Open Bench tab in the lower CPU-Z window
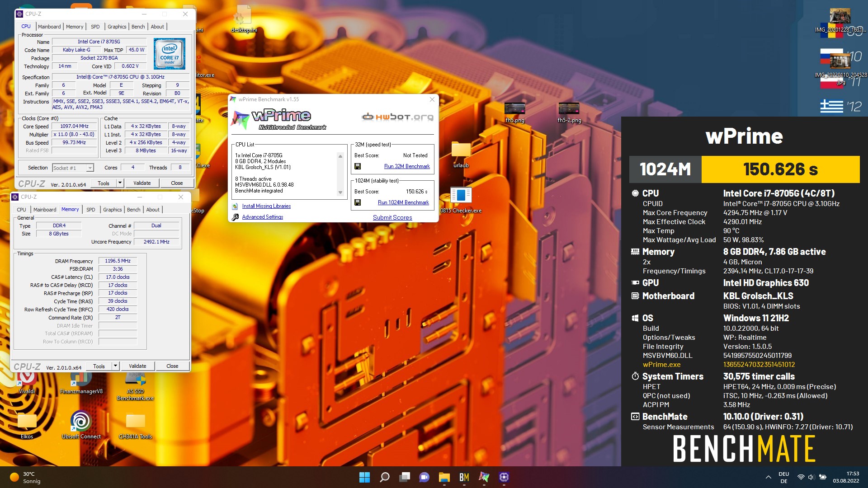 click(133, 210)
